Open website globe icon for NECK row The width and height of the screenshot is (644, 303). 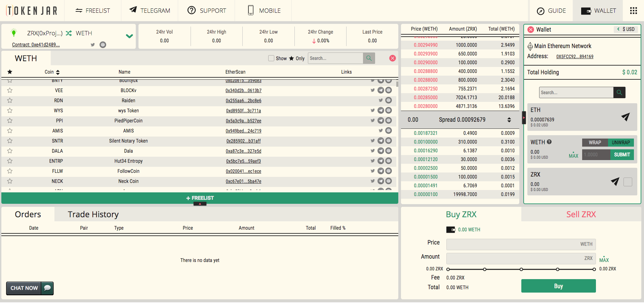pos(389,181)
